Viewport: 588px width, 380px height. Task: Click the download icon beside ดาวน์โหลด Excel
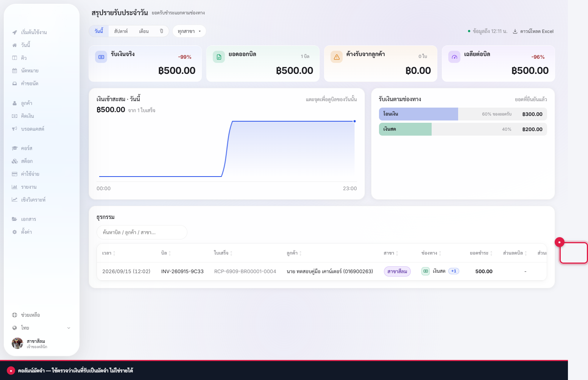point(515,31)
